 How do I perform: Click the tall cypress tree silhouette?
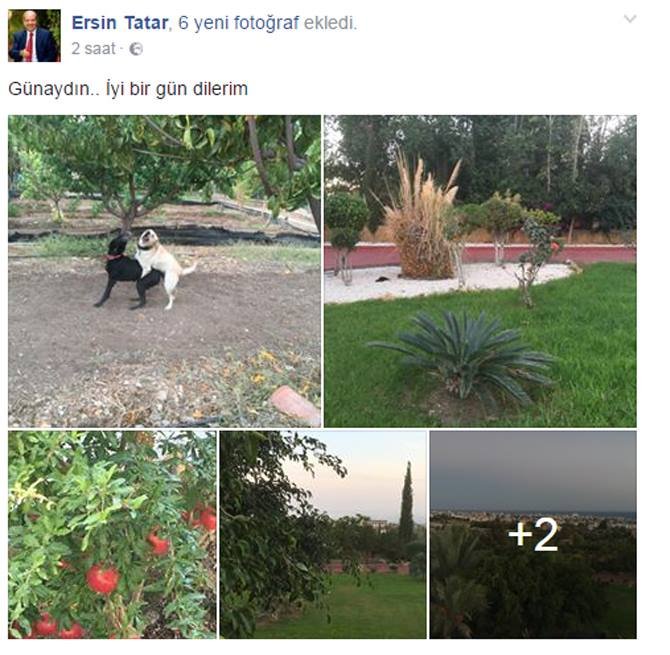(x=407, y=503)
